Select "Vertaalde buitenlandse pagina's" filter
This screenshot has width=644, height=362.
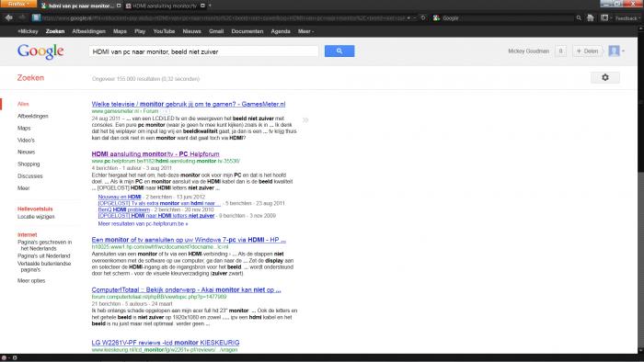(x=44, y=266)
